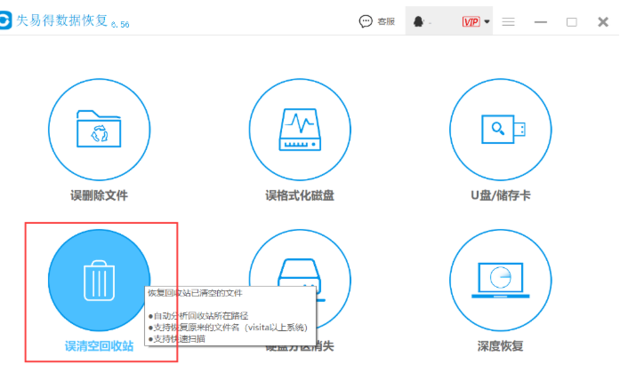Click the 深度恢复 label text
The image size is (620, 372).
tap(501, 346)
